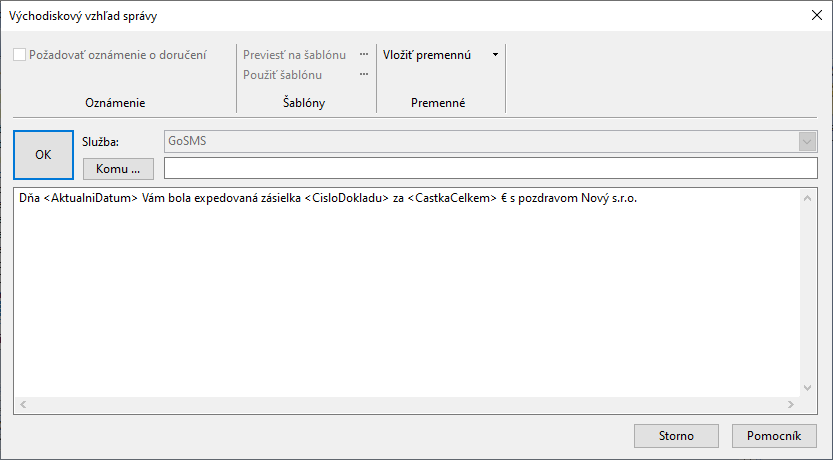This screenshot has width=833, height=460.
Task: Select Použiť šablónu command
Action: coord(283,75)
